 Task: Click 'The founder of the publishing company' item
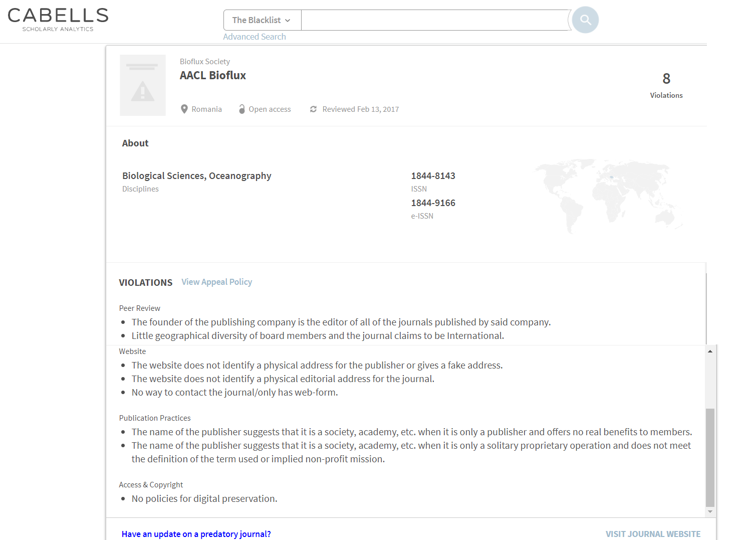341,322
